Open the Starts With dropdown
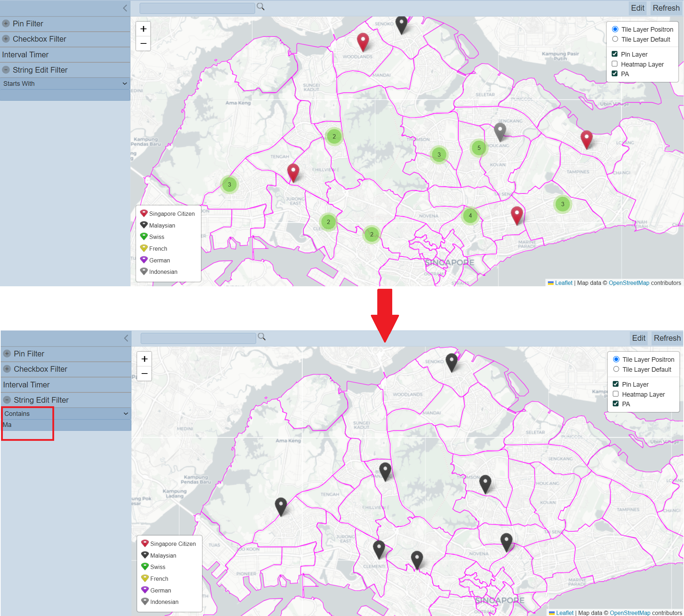 (x=65, y=84)
